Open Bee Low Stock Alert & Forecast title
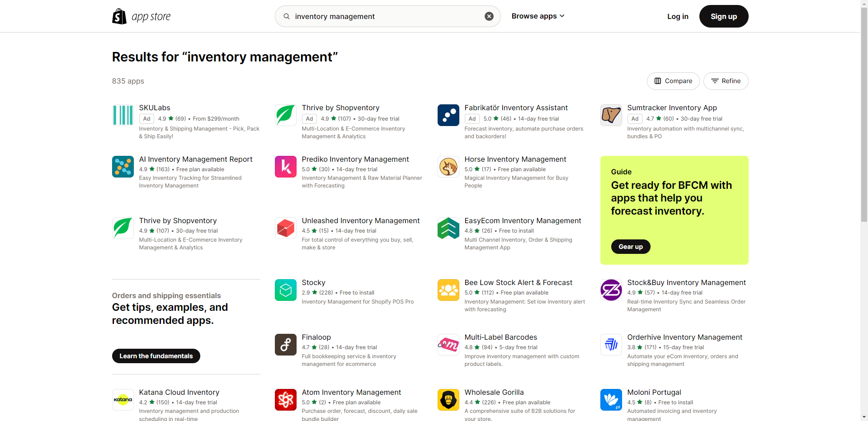The width and height of the screenshot is (868, 421). pos(519,282)
